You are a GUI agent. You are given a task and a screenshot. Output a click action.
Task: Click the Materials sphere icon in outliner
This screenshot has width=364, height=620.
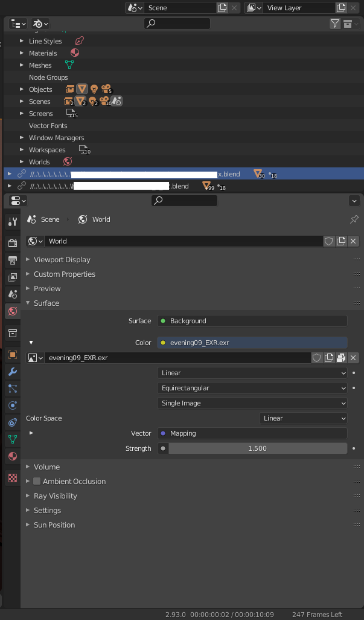pos(75,53)
